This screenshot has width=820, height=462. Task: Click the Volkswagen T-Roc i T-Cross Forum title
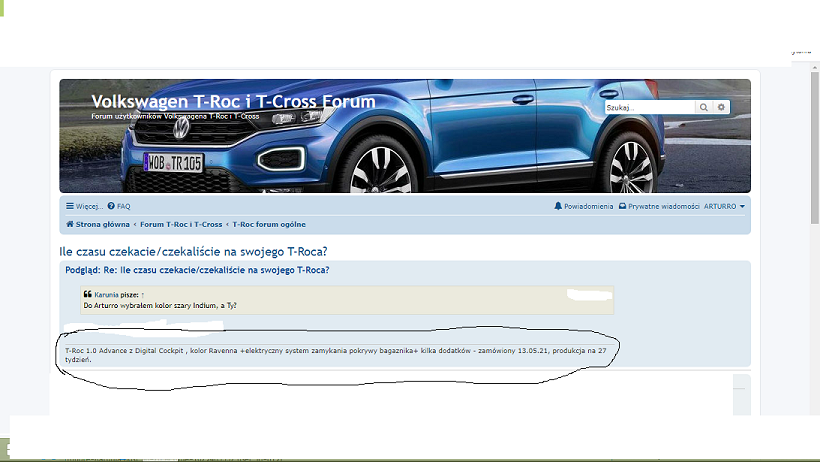(233, 101)
